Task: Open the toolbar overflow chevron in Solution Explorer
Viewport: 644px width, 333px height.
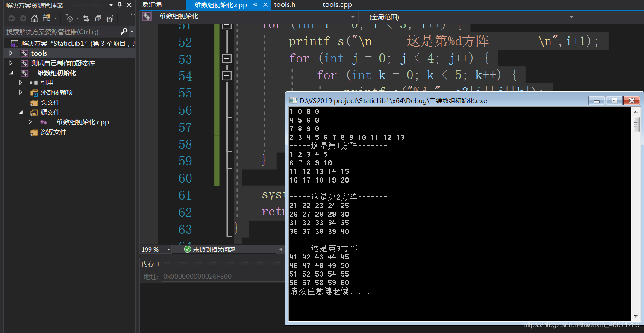Action: click(132, 15)
